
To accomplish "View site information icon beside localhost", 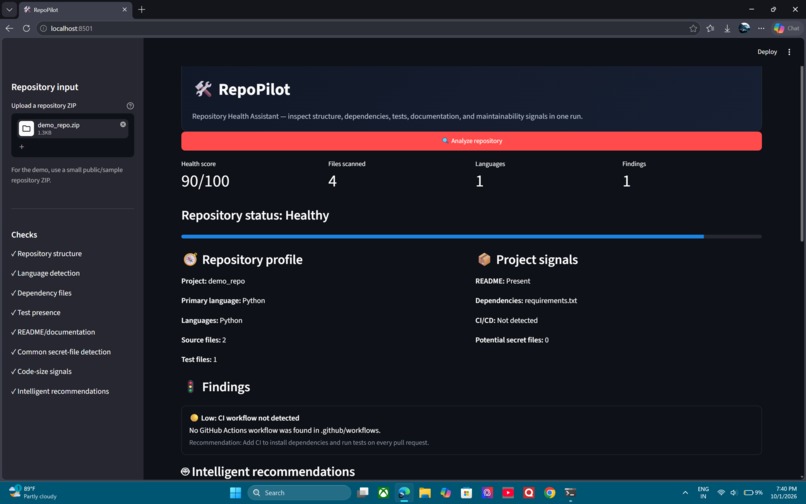I will tap(43, 28).
